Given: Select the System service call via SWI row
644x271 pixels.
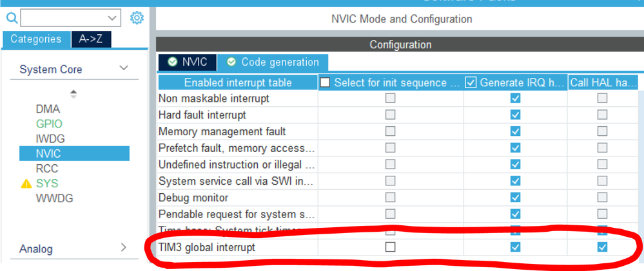Looking at the screenshot, I should click(236, 181).
